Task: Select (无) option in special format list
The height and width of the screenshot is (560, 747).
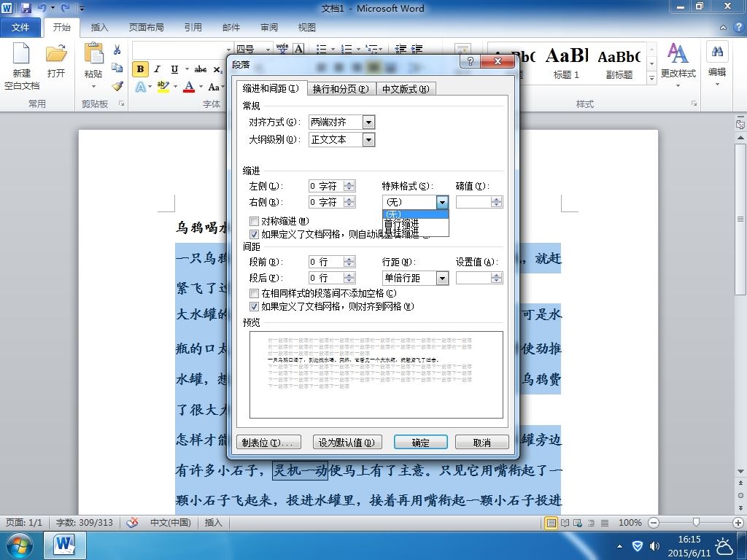Action: click(x=415, y=214)
